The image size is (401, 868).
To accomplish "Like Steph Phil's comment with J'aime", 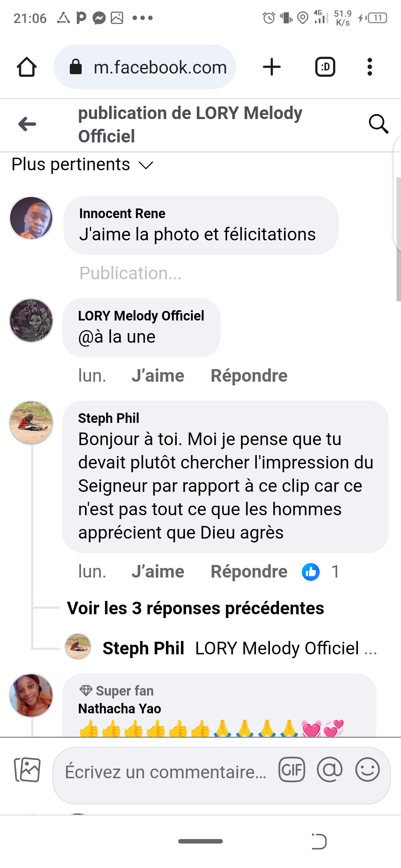I will (158, 572).
